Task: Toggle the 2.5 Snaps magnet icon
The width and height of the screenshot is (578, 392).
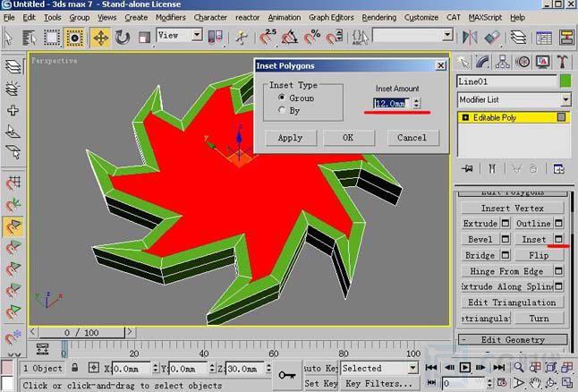Action: (x=268, y=38)
